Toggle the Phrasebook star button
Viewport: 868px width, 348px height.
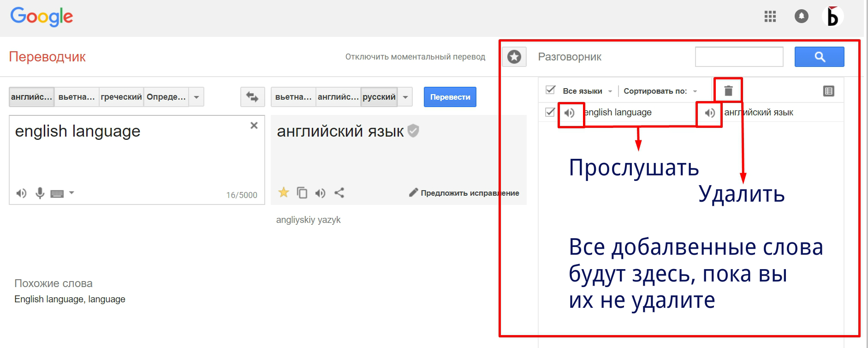point(514,57)
